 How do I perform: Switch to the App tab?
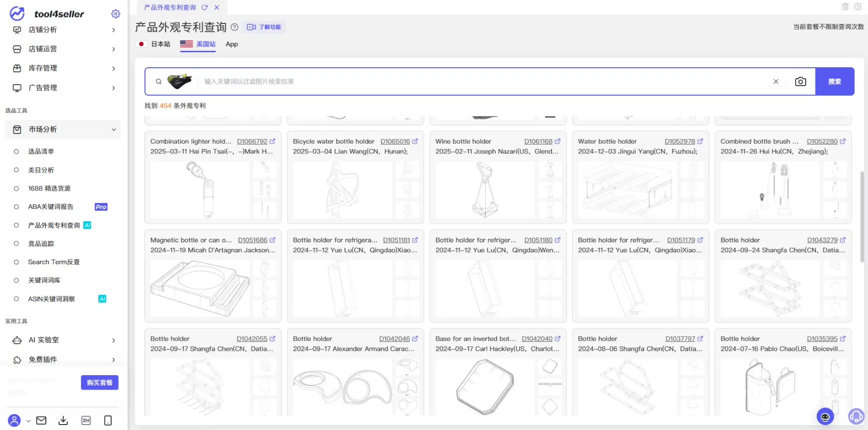[x=232, y=44]
